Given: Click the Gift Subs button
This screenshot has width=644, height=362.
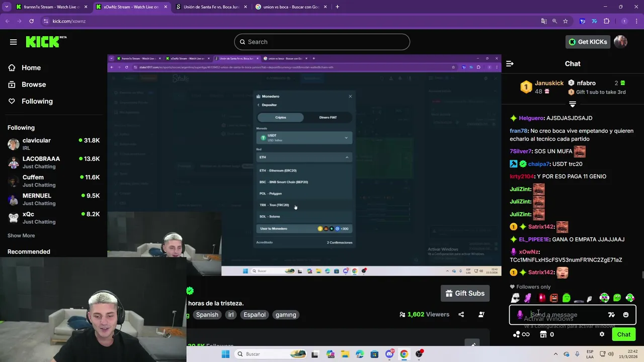Looking at the screenshot, I should [x=465, y=293].
